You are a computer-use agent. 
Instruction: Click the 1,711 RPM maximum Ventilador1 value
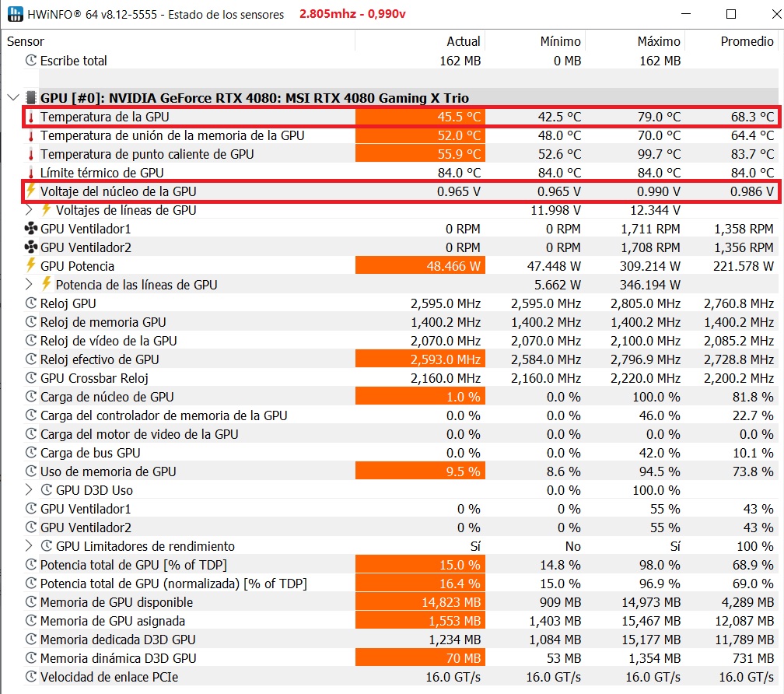(650, 229)
